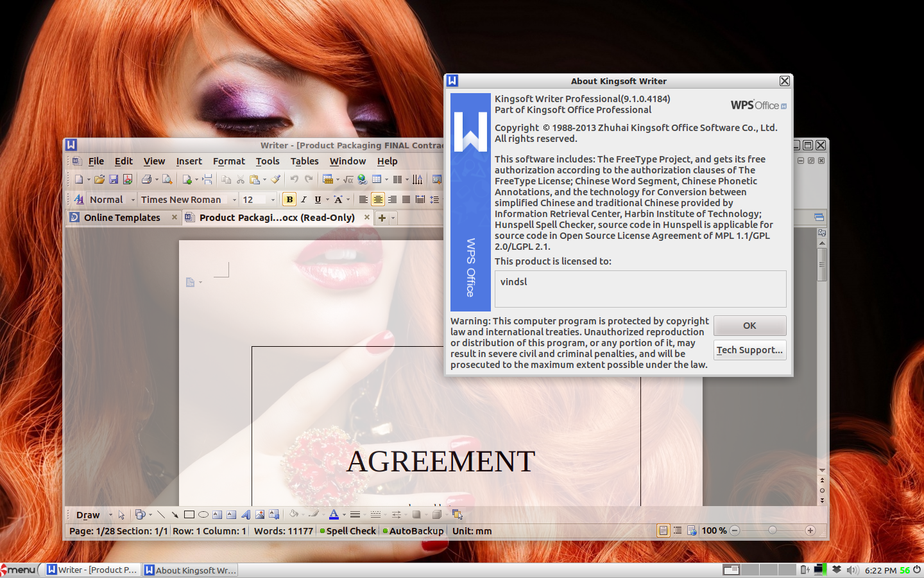Screen dimensions: 924x578
Task: Click the zoom out minus button
Action: point(735,530)
